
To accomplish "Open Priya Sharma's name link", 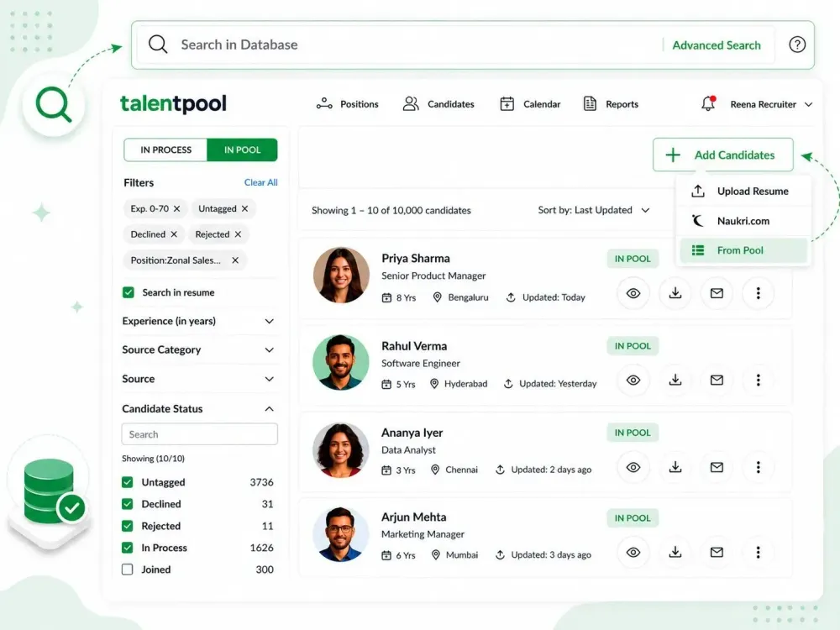I will click(x=415, y=258).
